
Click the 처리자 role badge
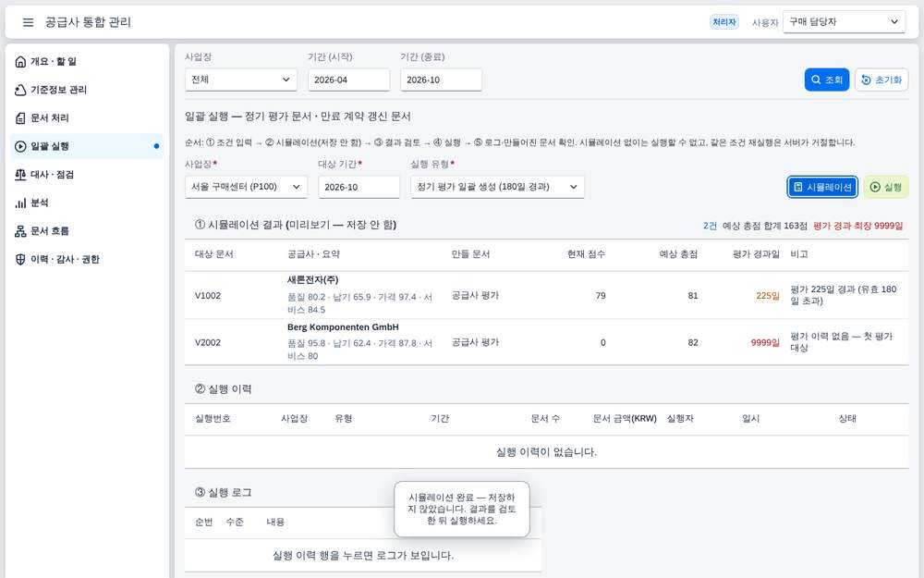[724, 22]
